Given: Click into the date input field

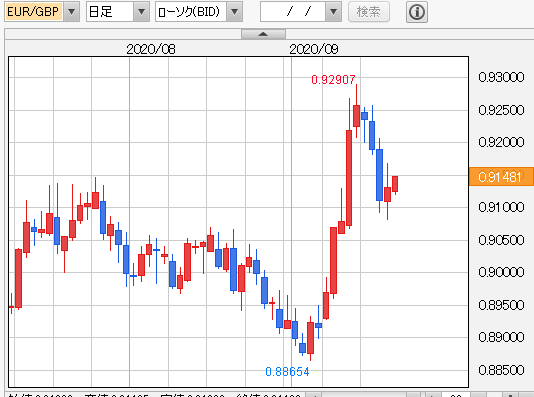Looking at the screenshot, I should (x=293, y=12).
